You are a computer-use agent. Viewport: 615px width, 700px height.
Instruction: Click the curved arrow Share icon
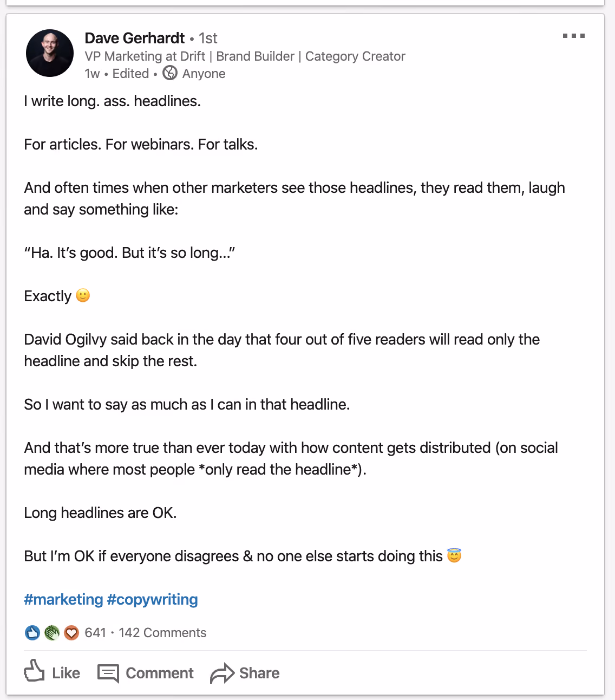coord(222,673)
